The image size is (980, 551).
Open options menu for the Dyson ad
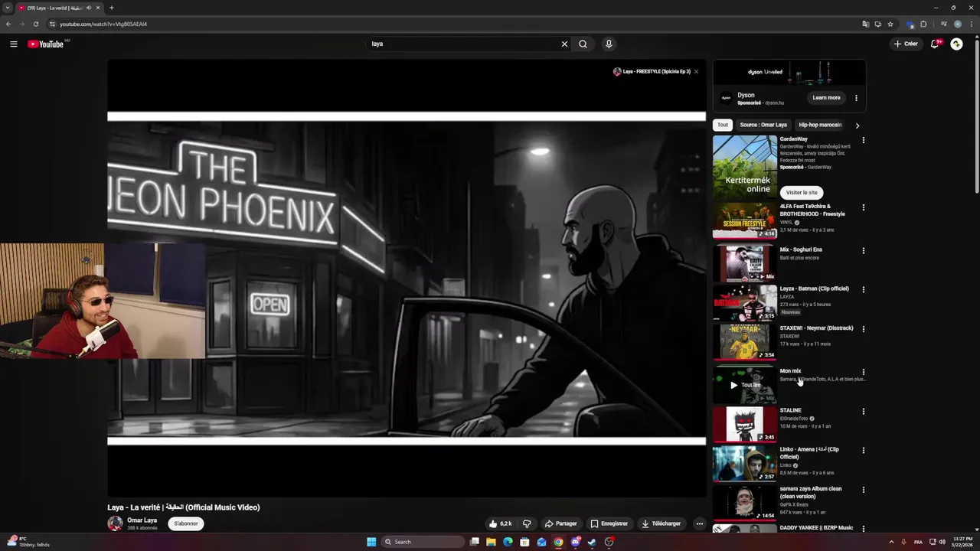(856, 97)
